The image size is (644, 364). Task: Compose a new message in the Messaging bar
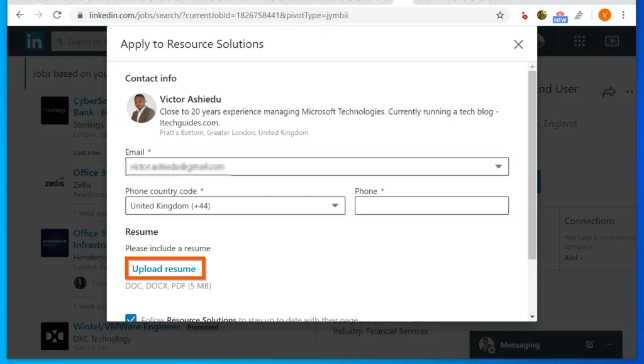(x=589, y=344)
